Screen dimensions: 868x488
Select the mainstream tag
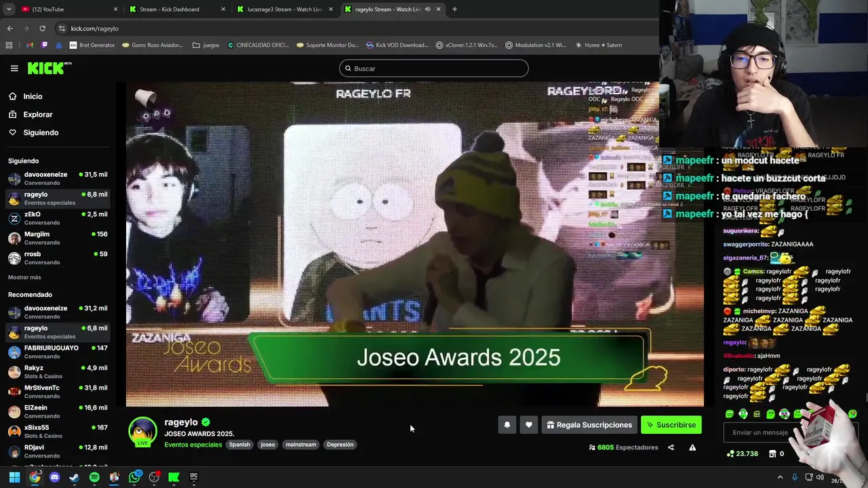[x=301, y=445]
